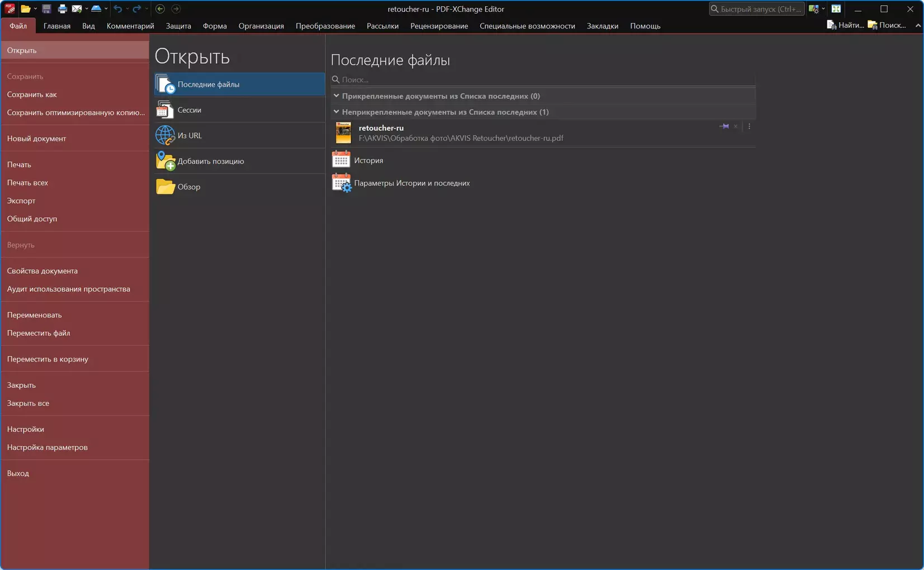924x570 pixels.
Task: Collapse the pinned documents group
Action: pos(337,96)
